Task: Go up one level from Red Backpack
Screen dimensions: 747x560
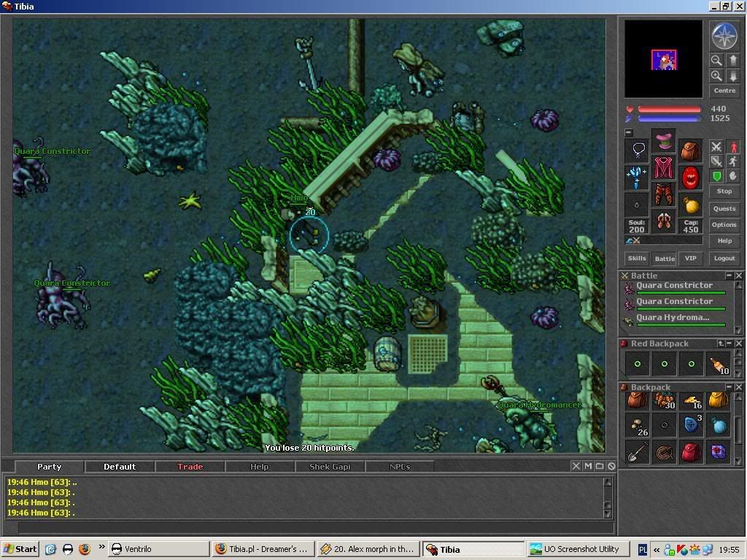Action: pyautogui.click(x=721, y=343)
